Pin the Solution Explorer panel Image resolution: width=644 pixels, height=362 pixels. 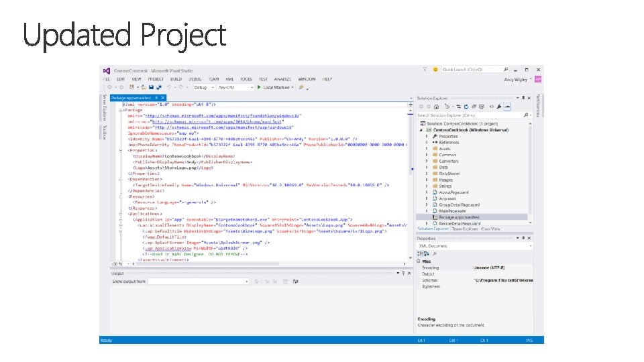[x=523, y=98]
